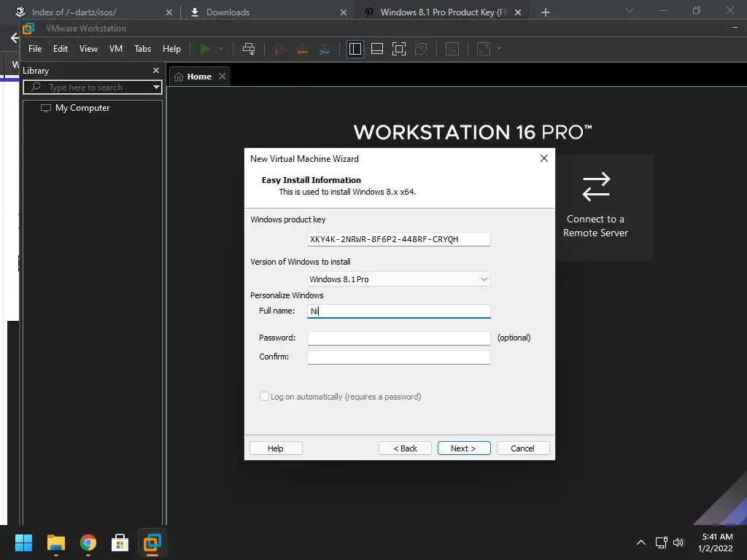Click Send Ctrl+Alt+Del toolbar icon
747x560 pixels.
[249, 49]
